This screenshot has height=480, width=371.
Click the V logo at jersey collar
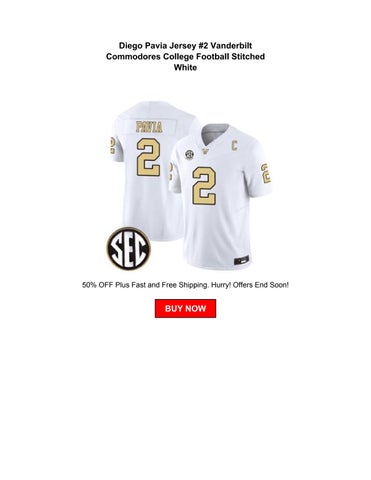pyautogui.click(x=206, y=151)
